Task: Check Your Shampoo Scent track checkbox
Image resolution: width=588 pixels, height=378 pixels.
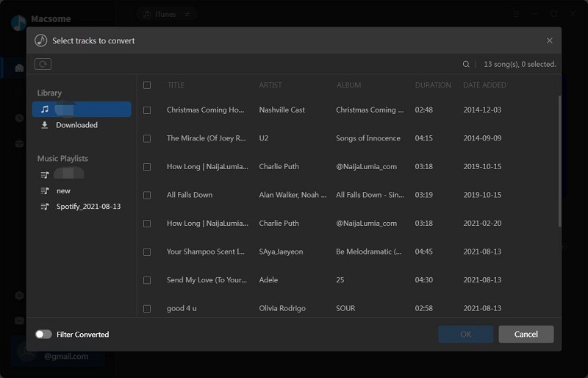Action: pos(147,252)
